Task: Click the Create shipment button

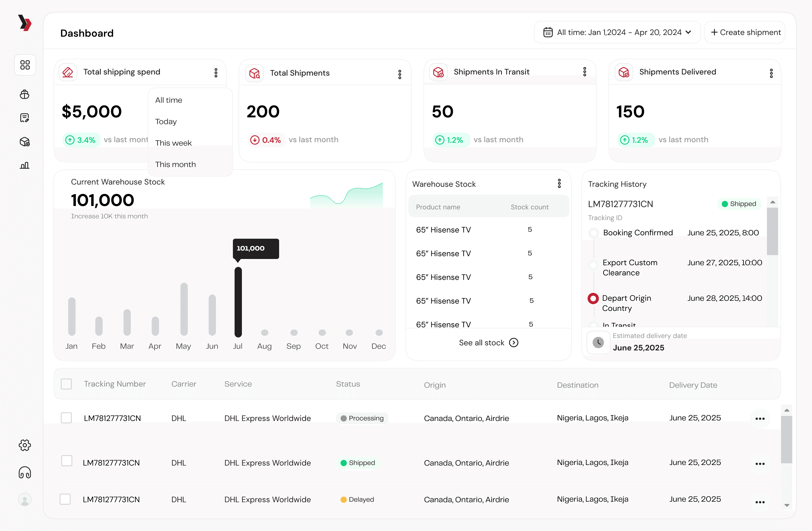Action: [745, 32]
